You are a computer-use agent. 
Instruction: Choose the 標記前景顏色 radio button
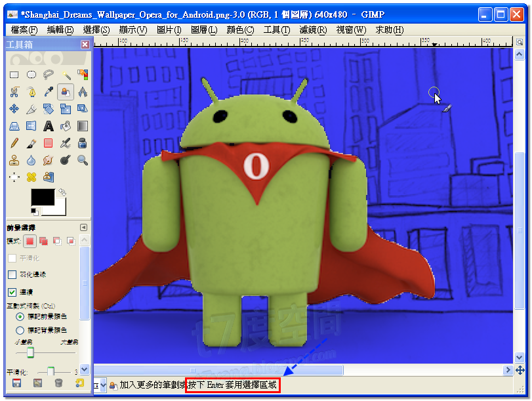coord(20,316)
